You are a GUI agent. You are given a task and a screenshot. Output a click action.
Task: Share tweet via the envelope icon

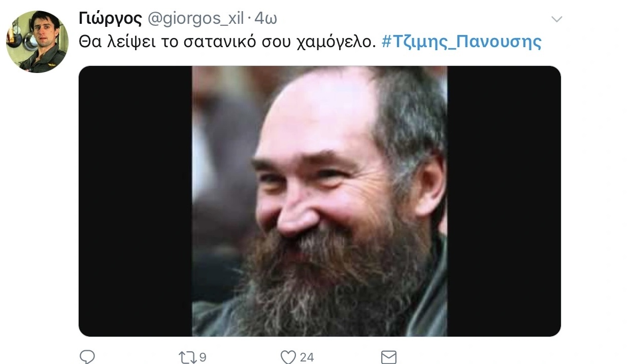pyautogui.click(x=388, y=357)
